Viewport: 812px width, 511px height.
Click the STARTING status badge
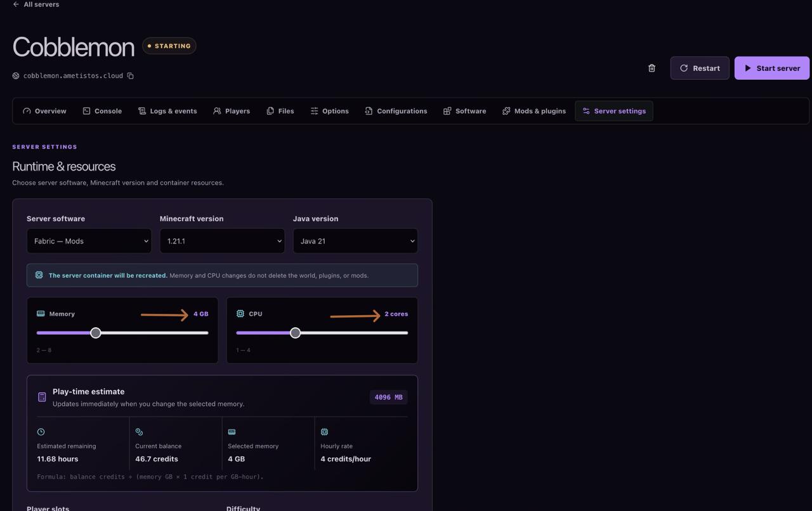click(169, 46)
